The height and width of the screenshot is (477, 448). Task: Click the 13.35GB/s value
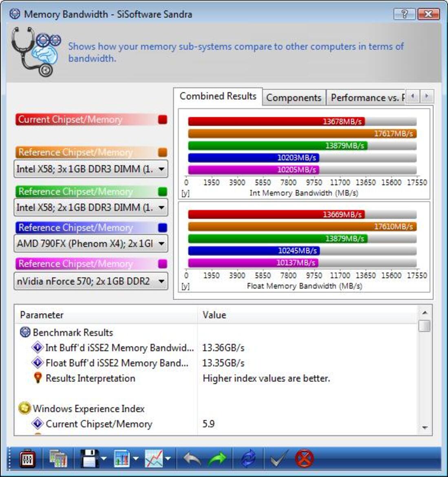[x=223, y=362]
